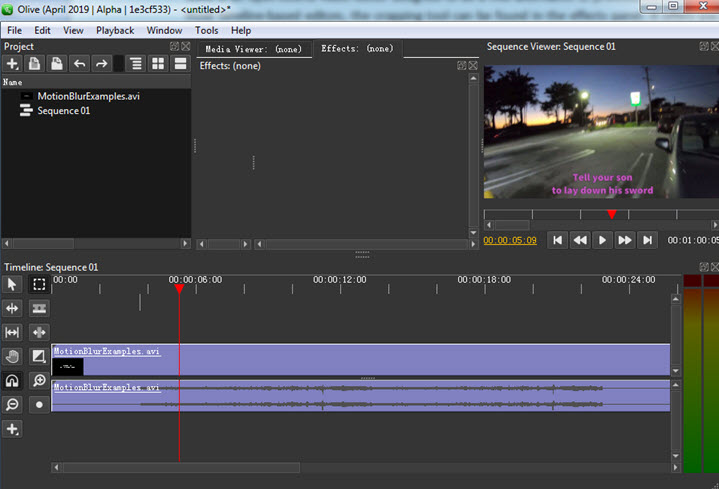Click the timeline Zoom In icon
Screen dimensions: 719x489
click(x=39, y=381)
